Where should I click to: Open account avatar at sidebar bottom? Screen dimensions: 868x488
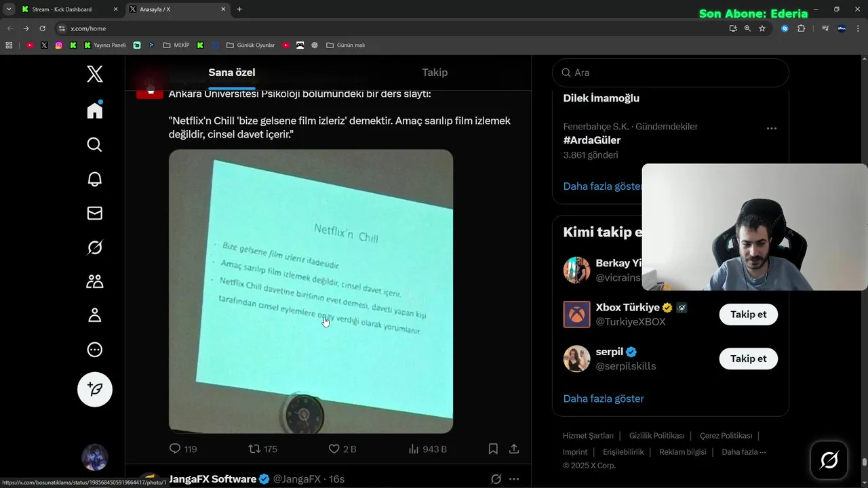click(95, 457)
